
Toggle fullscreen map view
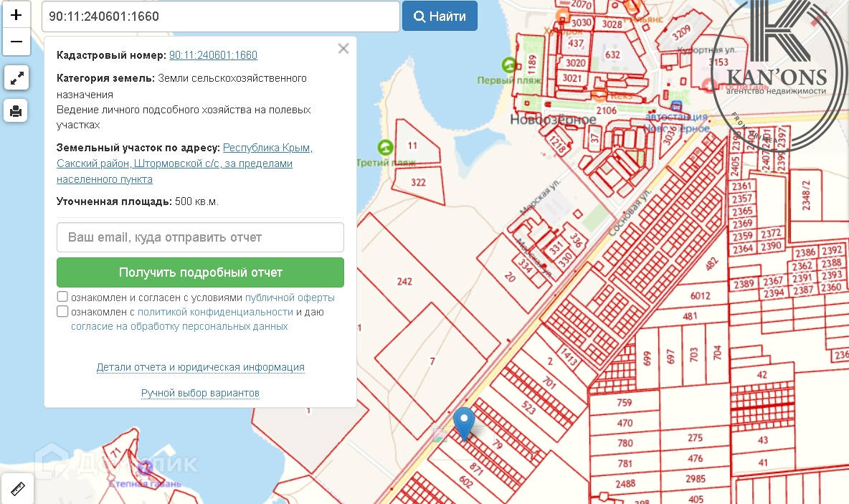(16, 78)
